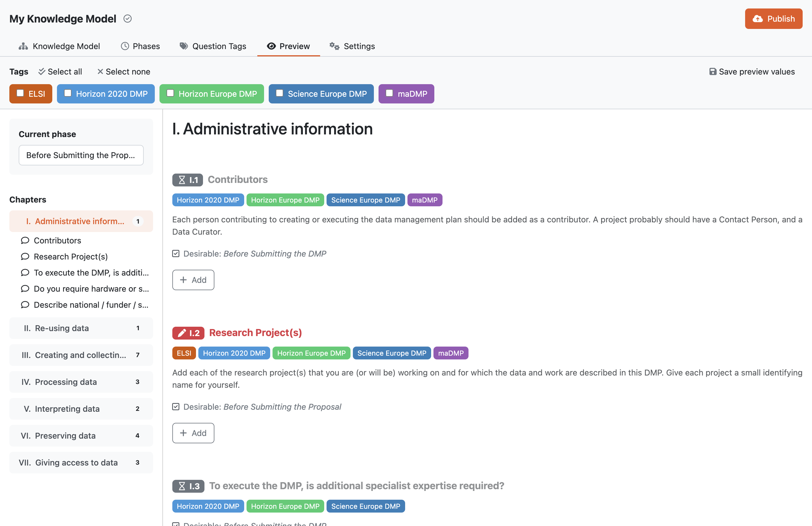This screenshot has width=812, height=526.
Task: Click the verified check icon beside My Knowledge Model
Action: (x=128, y=19)
